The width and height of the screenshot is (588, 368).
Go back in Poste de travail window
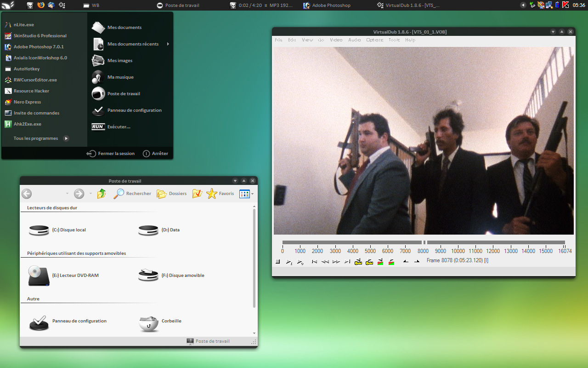[27, 194]
